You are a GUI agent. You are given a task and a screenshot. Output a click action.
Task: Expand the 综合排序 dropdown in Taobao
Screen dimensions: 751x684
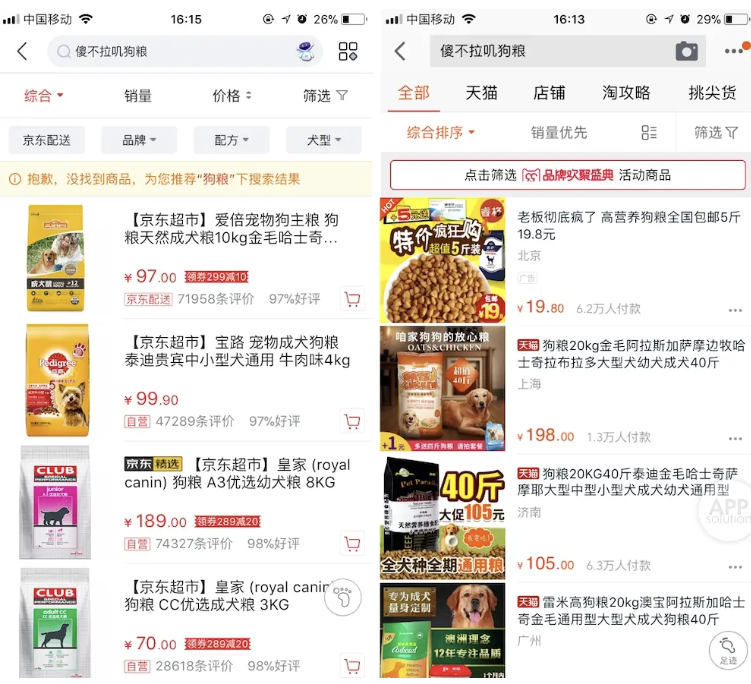(441, 132)
